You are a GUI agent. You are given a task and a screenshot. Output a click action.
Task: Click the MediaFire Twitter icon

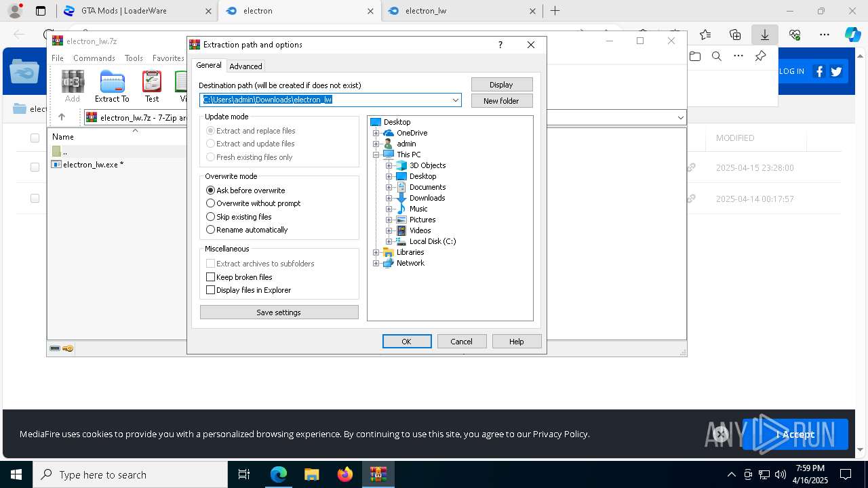[836, 71]
